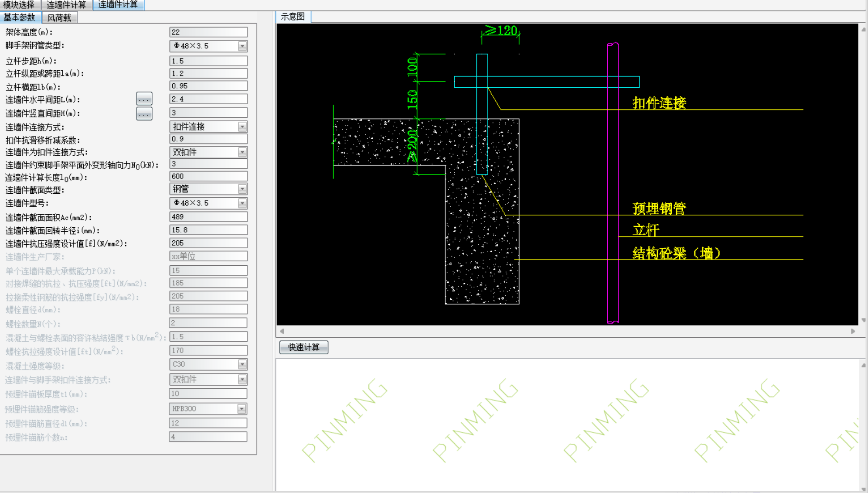Open 连墙件为扣件连接方式 dropdown
This screenshot has height=493, width=868.
(242, 152)
